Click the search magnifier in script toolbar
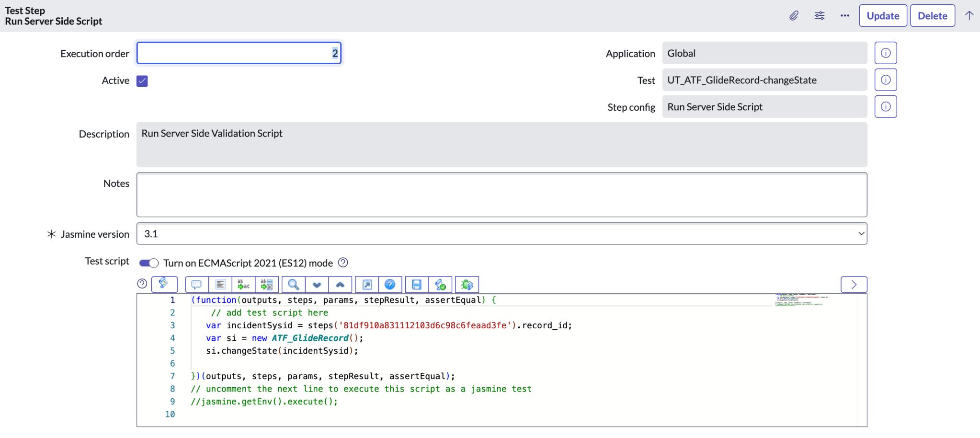 point(294,285)
